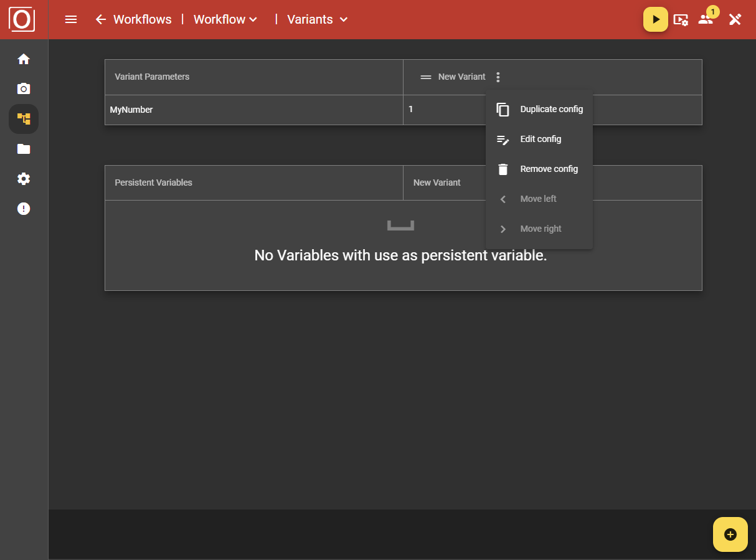Open Settings via the gear icon
The image size is (756, 560).
[x=23, y=179]
